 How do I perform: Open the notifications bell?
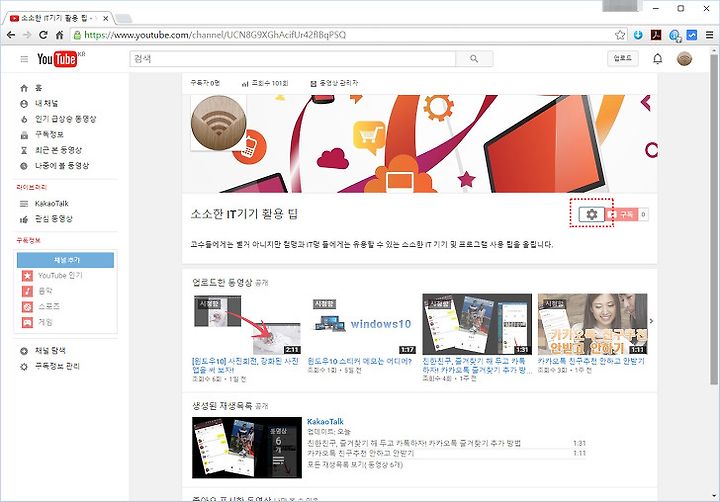click(x=658, y=59)
